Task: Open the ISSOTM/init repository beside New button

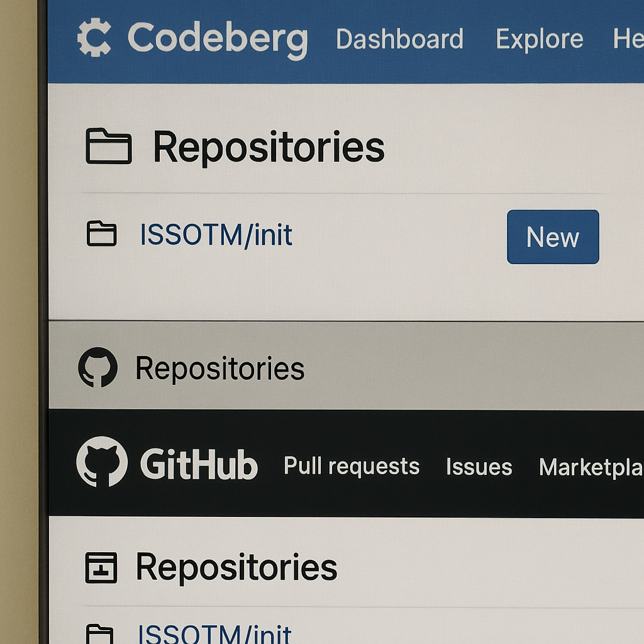Action: [x=216, y=235]
